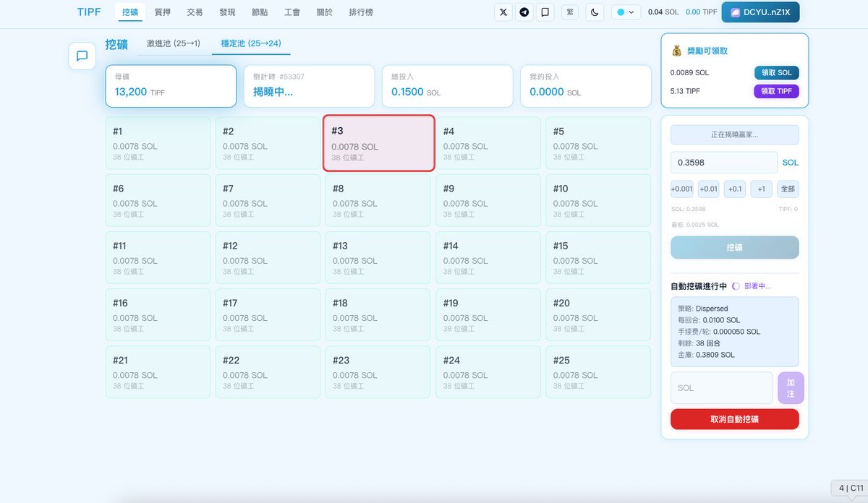This screenshot has height=503, width=868.
Task: Claim rewards with 領取 TIPF button
Action: [776, 91]
